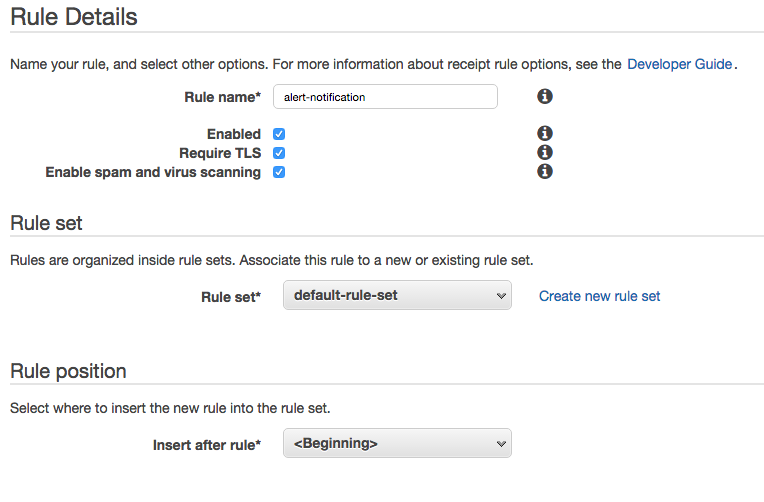Click the Enabled label text
764x502 pixels.
(x=234, y=134)
